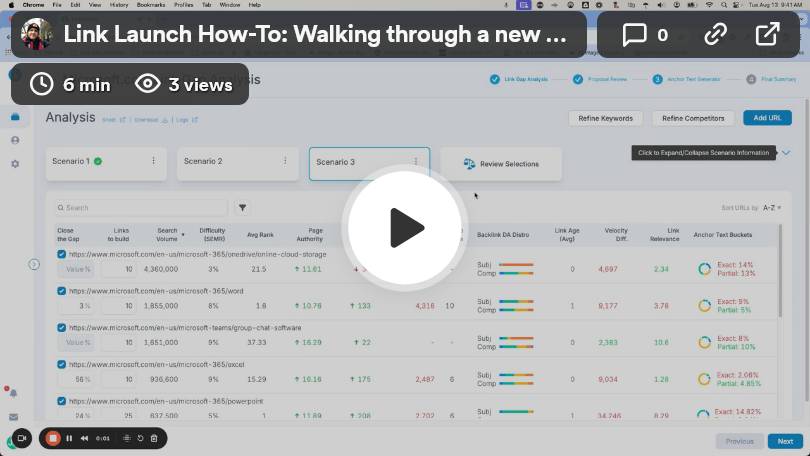The image size is (810, 456).
Task: Uncheck the microsoft-365/word row checkbox
Action: coord(61,291)
